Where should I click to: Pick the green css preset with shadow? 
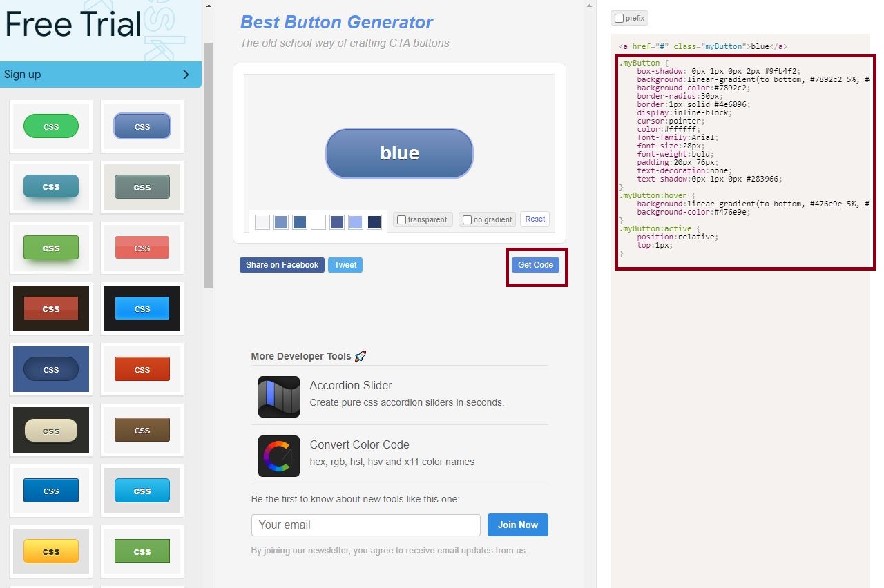tap(51, 248)
